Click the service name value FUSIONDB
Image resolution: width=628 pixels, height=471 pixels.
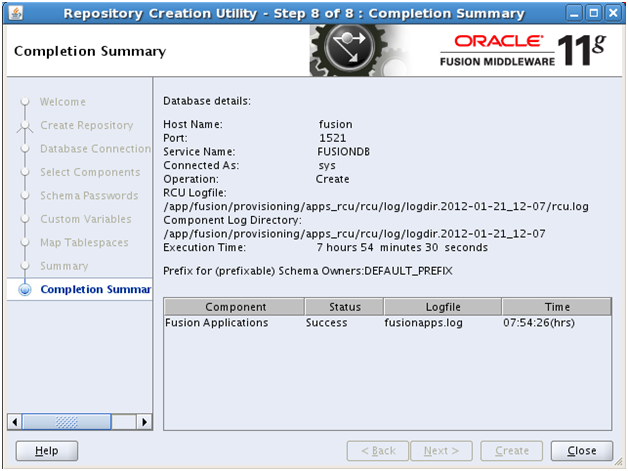[x=344, y=152]
